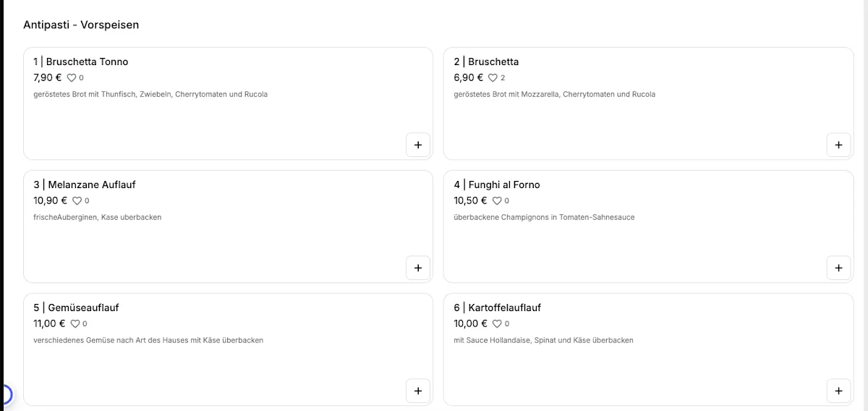Open the 4 | Funghi al Forno item title
Image resolution: width=868 pixels, height=411 pixels.
[x=497, y=185]
